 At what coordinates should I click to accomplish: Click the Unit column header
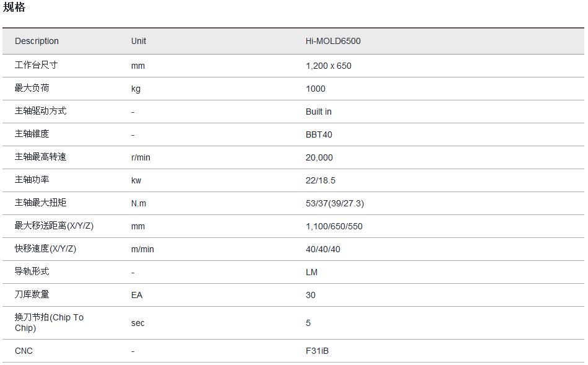(x=139, y=41)
